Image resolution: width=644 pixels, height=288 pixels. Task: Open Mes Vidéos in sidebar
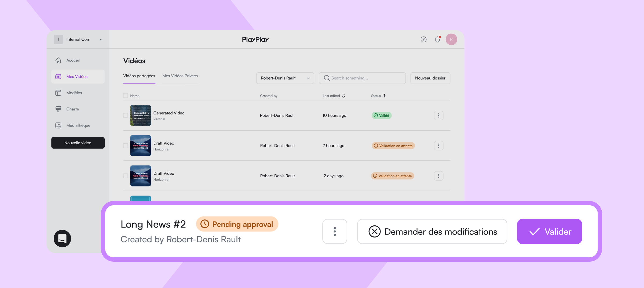pos(78,77)
